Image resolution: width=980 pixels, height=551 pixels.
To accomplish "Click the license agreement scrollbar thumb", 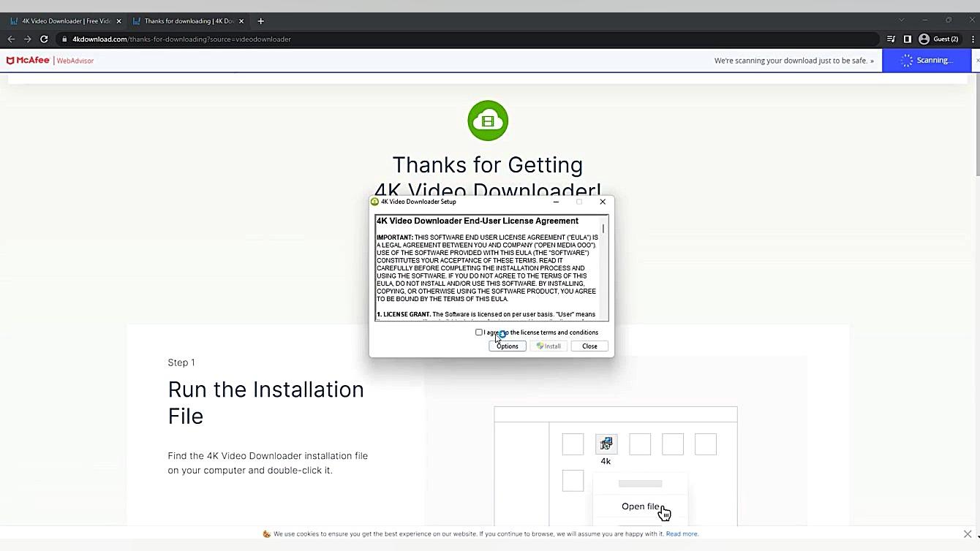I will [x=603, y=228].
